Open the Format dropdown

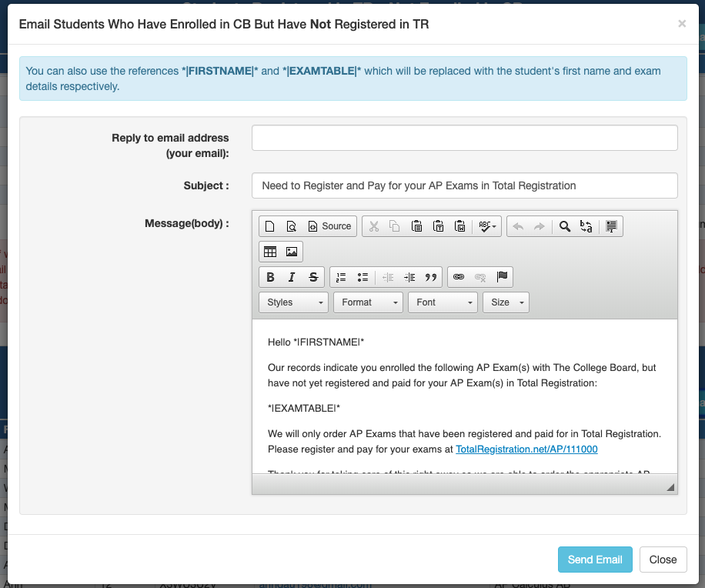pos(368,302)
